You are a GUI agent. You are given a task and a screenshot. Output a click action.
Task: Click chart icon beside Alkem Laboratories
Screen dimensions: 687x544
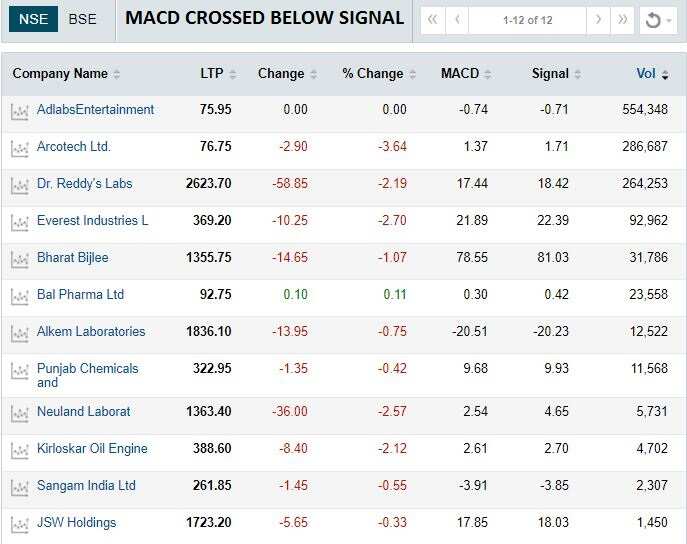pyautogui.click(x=19, y=333)
